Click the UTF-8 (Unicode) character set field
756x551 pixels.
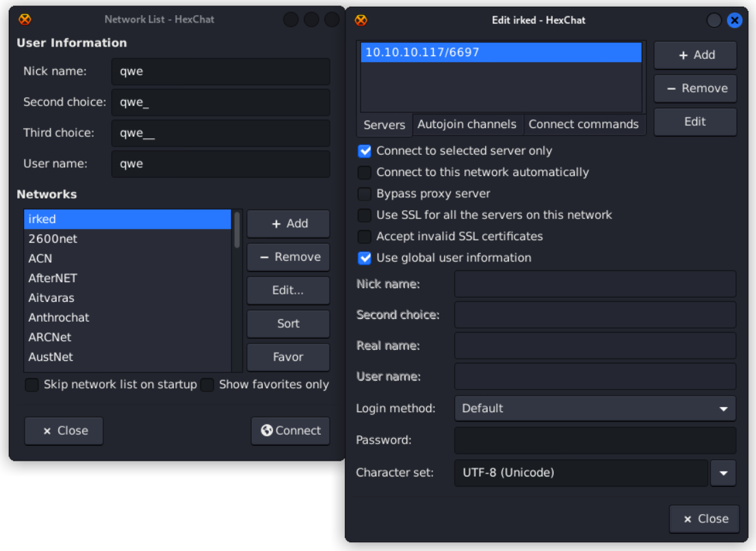pyautogui.click(x=581, y=473)
